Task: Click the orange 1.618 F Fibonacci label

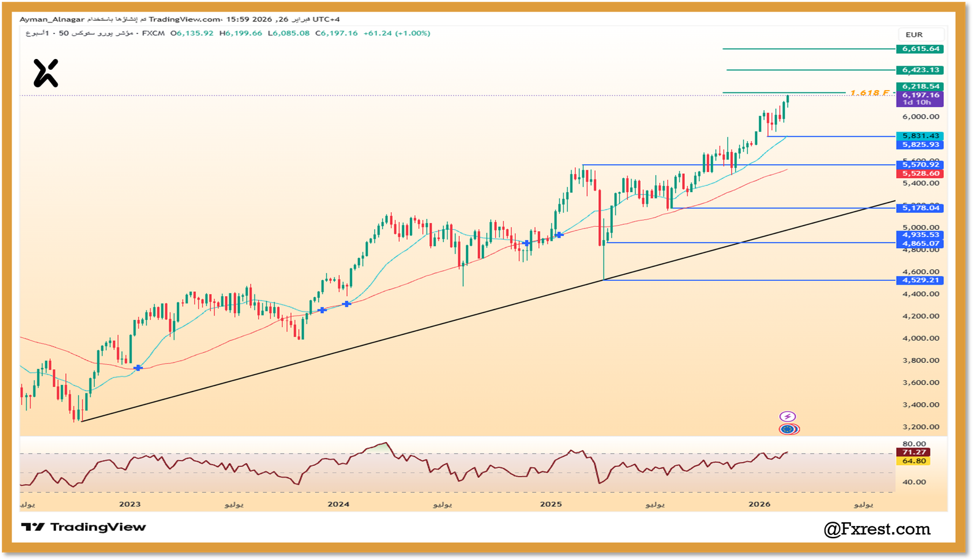Action: pos(870,93)
